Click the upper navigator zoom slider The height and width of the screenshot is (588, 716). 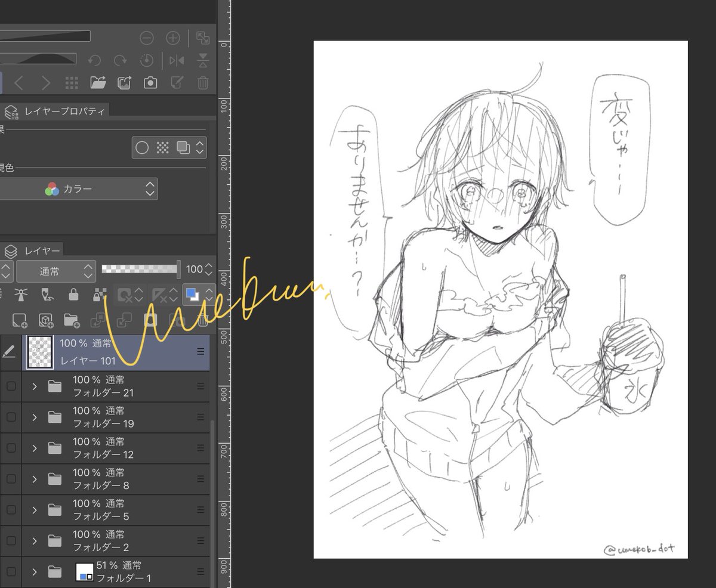45,36
